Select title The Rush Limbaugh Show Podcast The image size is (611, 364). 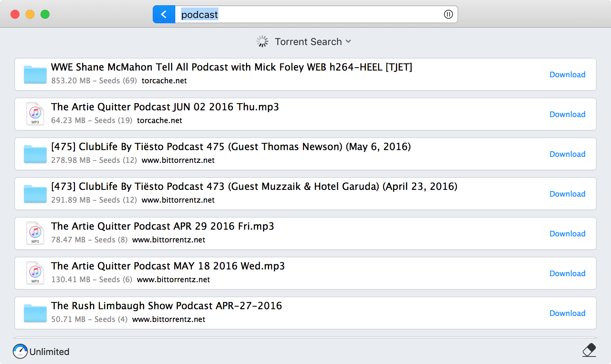coord(167,306)
